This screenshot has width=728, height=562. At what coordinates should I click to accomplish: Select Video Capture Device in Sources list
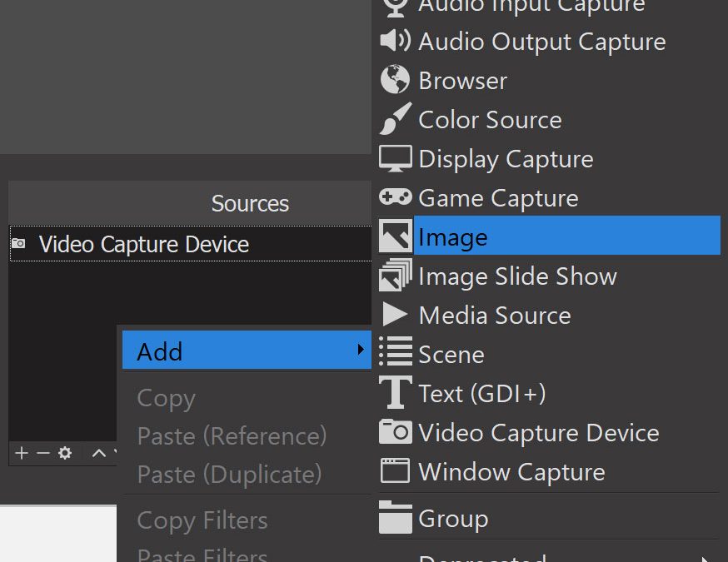[143, 245]
